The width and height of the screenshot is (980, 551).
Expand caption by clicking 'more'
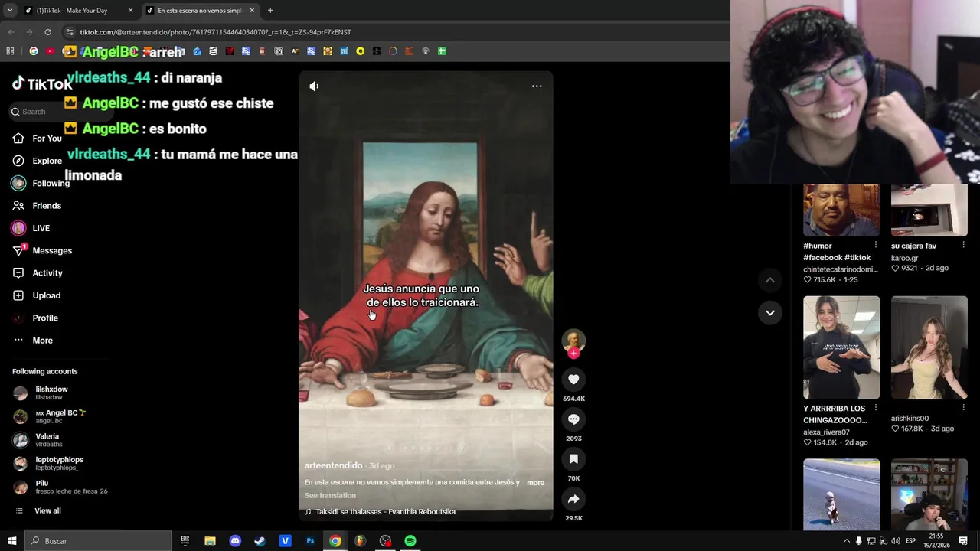tap(535, 483)
